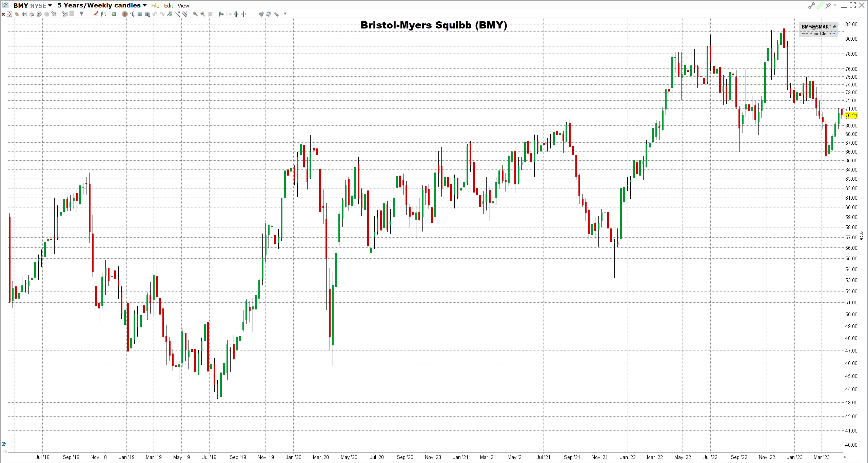Screen dimensions: 868x463
Task: Open the File menu
Action: (155, 6)
